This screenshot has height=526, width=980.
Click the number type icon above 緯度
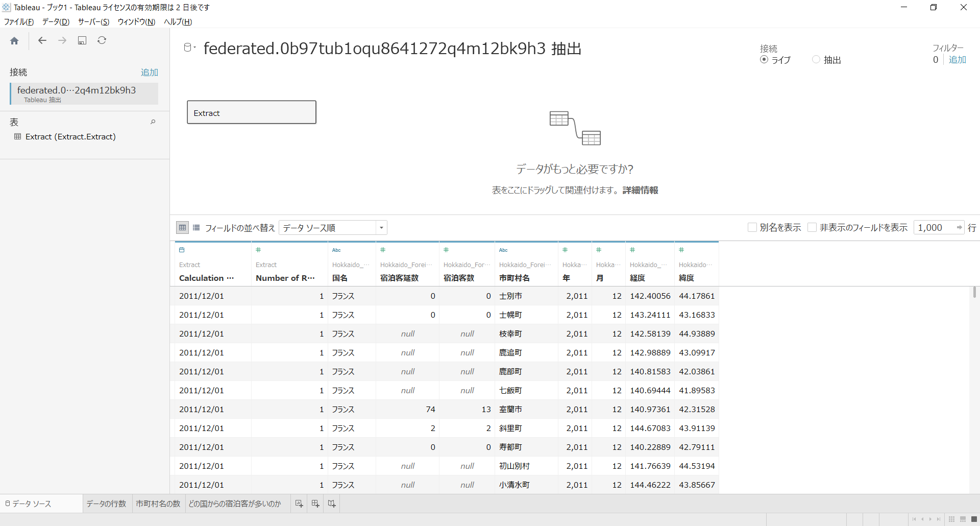click(x=681, y=250)
